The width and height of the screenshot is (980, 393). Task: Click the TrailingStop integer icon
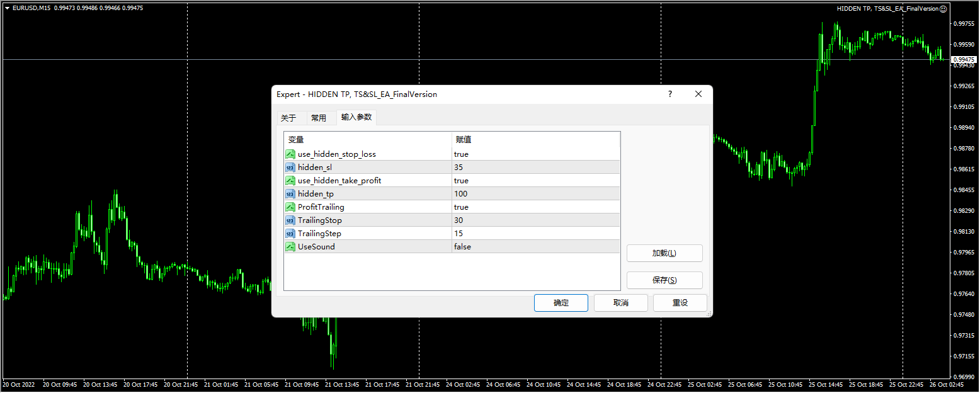click(290, 220)
